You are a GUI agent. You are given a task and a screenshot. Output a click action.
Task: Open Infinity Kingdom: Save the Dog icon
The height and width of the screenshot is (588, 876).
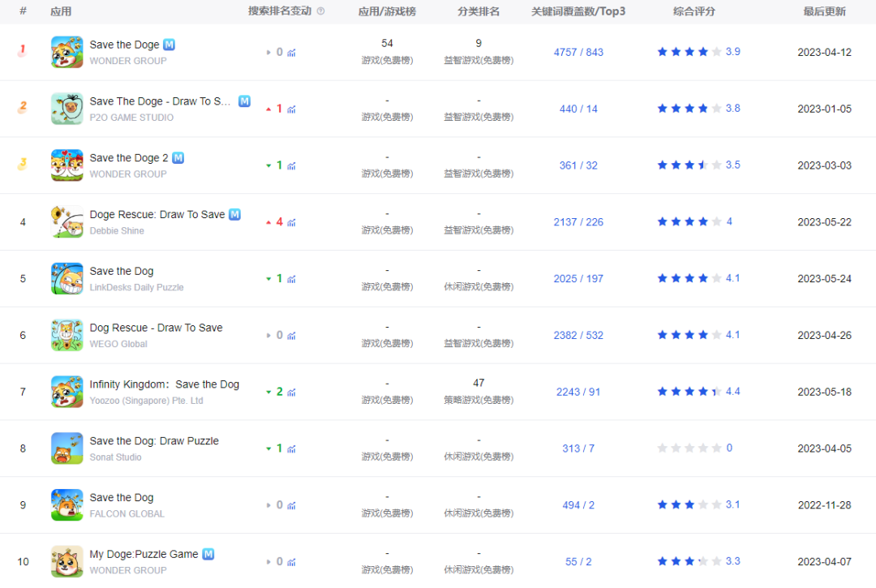tap(67, 392)
